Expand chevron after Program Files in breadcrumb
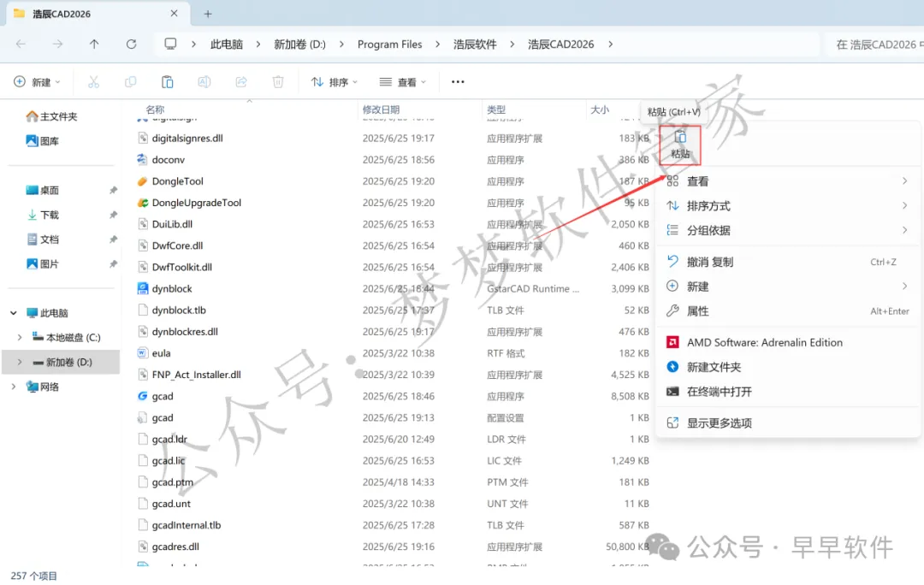This screenshot has width=924, height=585. click(437, 44)
